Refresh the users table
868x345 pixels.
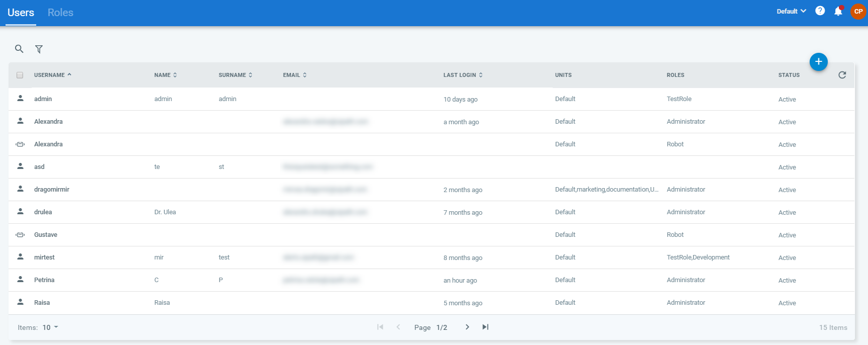[x=842, y=75]
